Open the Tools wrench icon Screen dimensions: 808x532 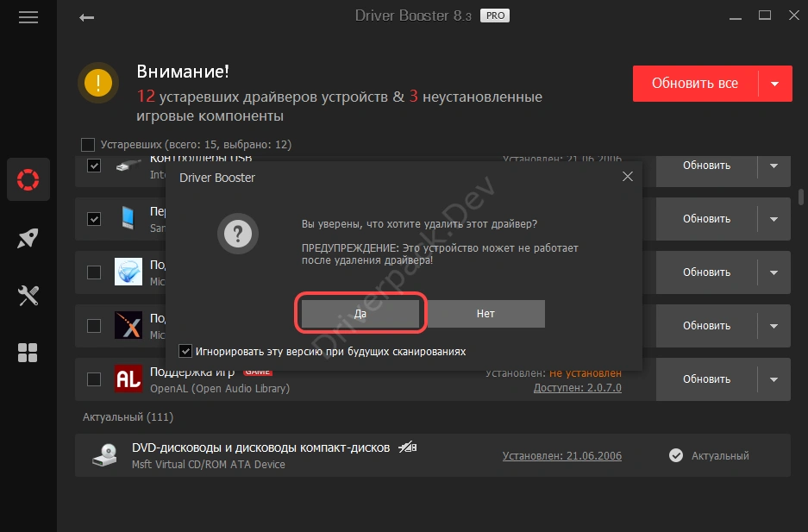pyautogui.click(x=28, y=296)
